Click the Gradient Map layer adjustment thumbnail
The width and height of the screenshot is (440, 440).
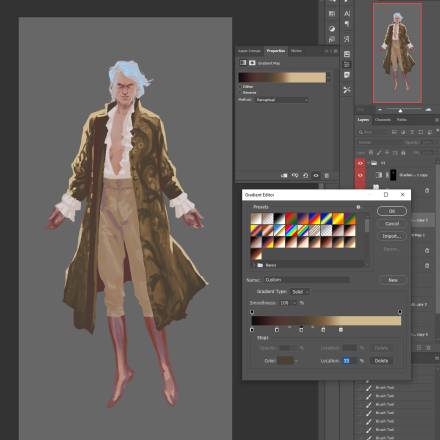click(x=379, y=175)
